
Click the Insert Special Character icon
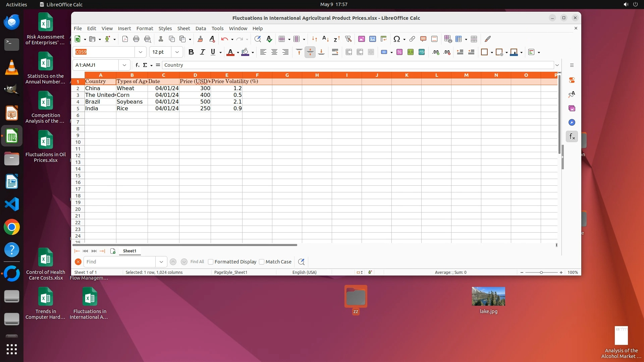(x=397, y=39)
